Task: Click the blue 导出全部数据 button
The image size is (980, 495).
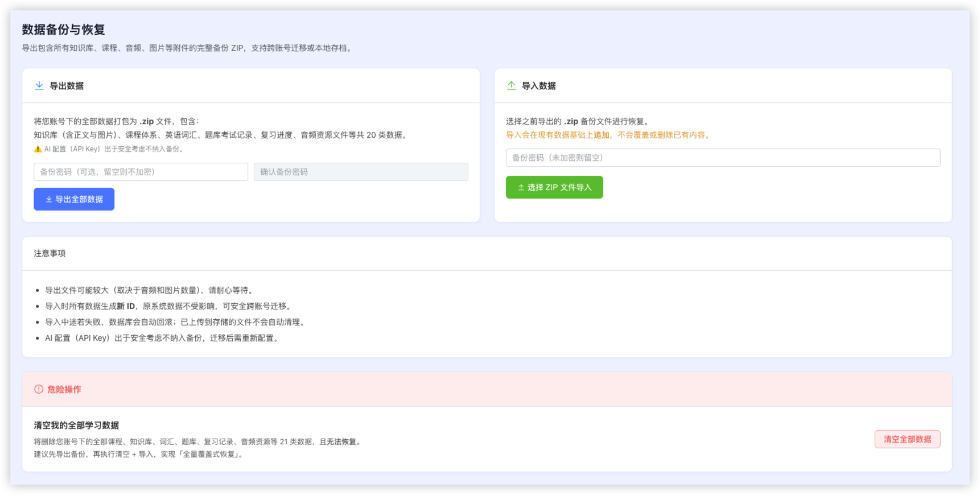Action: click(74, 199)
